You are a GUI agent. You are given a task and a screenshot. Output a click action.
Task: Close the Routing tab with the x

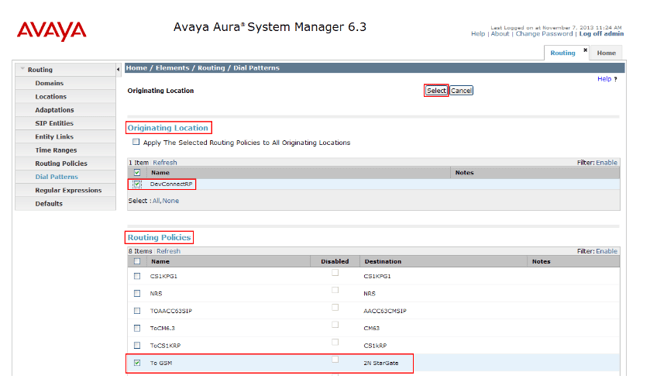(585, 50)
